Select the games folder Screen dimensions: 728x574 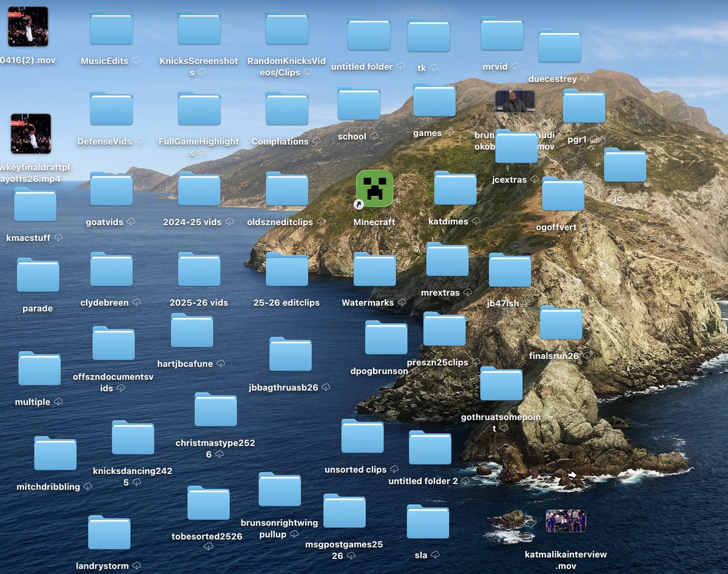pos(434,100)
